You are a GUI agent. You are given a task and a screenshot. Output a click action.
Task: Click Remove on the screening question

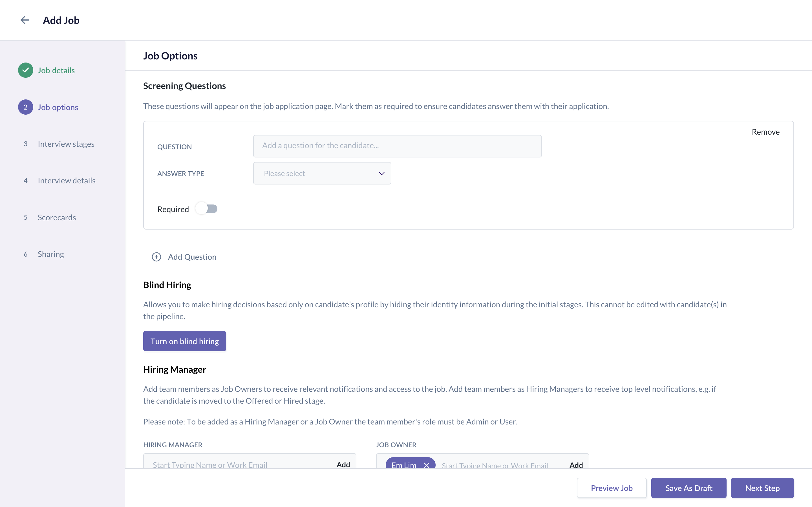coord(765,132)
